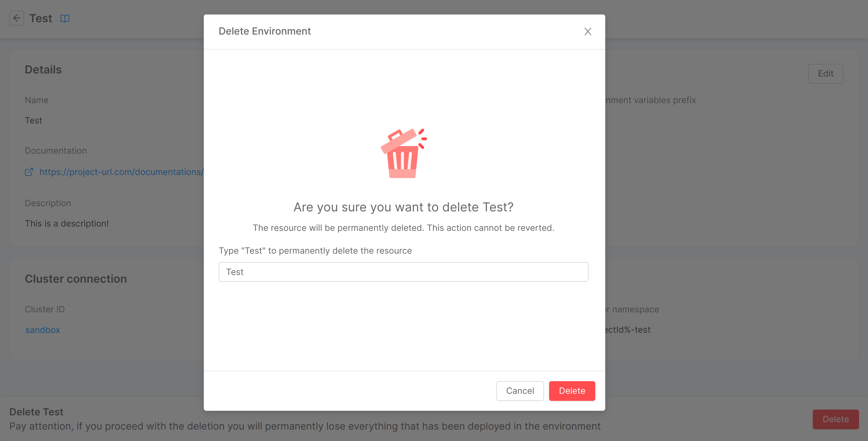Viewport: 868px width, 441px height.
Task: Select the documentation URL link
Action: [121, 172]
